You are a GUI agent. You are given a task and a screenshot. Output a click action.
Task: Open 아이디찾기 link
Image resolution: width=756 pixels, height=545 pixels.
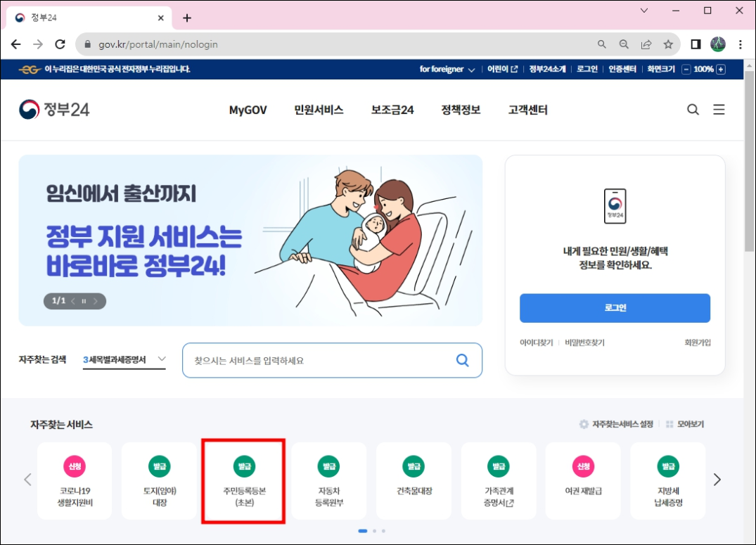coord(536,342)
